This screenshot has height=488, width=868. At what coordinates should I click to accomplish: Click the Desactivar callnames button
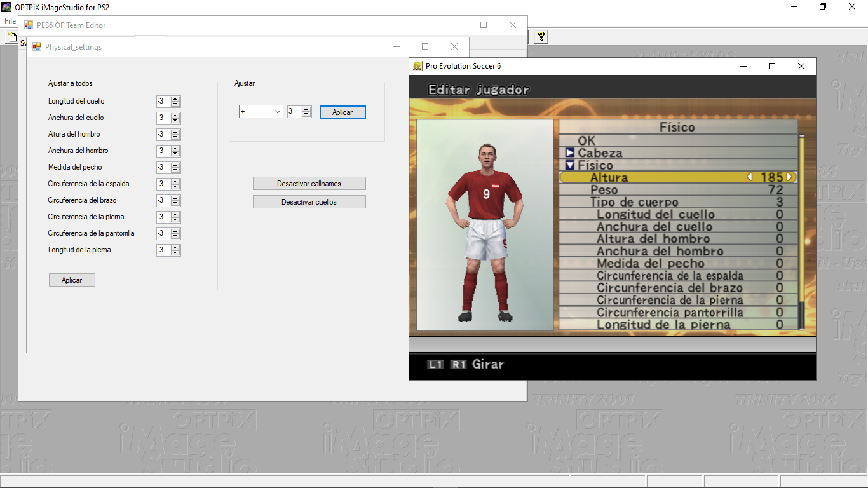309,184
